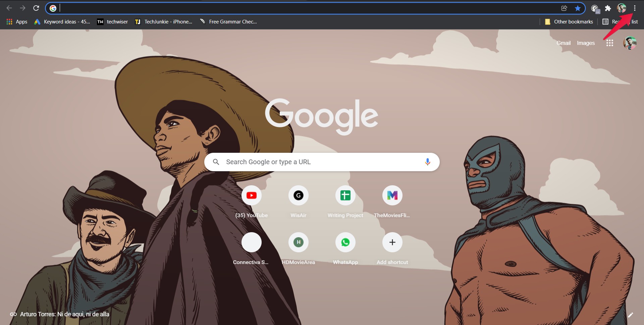Image resolution: width=644 pixels, height=325 pixels.
Task: Click the Search Google or type a URL box
Action: (x=322, y=162)
